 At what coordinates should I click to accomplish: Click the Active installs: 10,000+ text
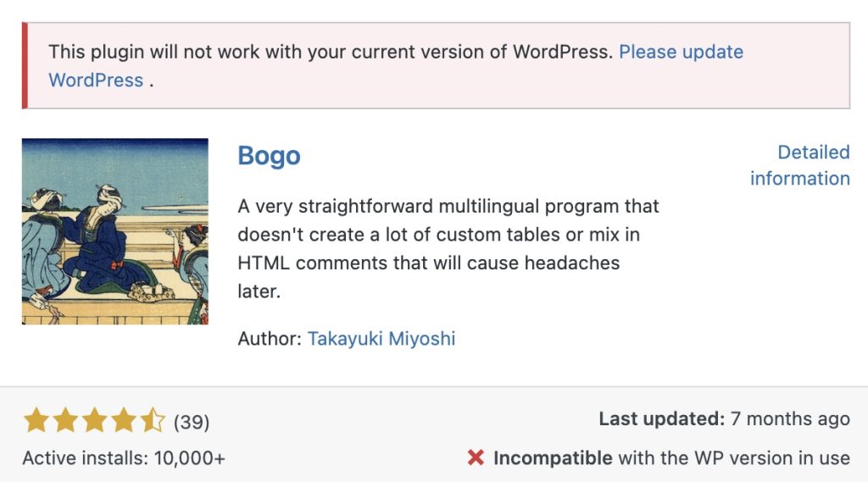coord(124,458)
